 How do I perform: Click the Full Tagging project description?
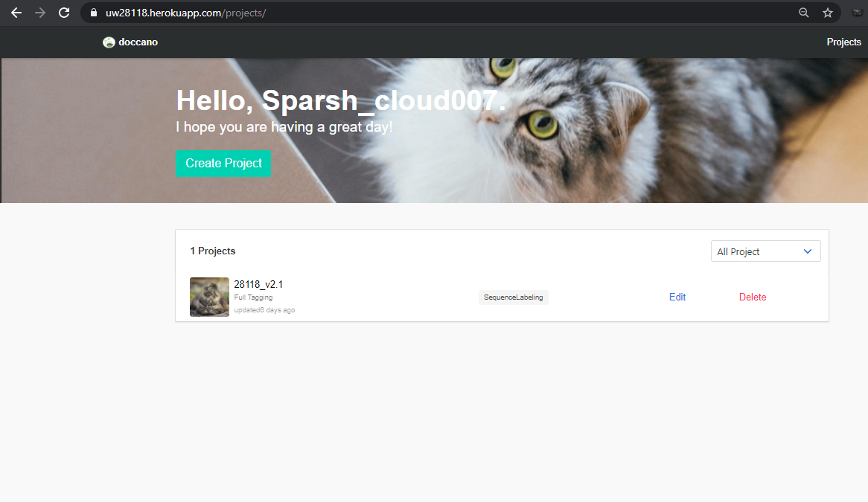click(x=253, y=297)
